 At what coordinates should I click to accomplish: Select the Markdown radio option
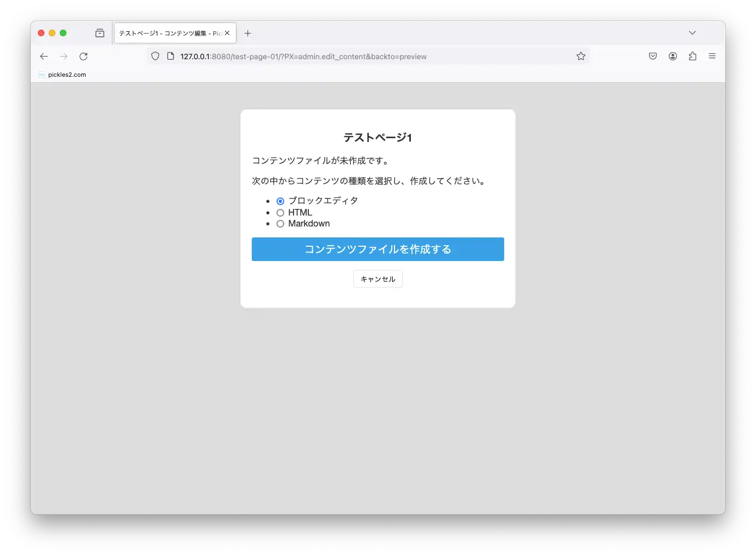(280, 224)
